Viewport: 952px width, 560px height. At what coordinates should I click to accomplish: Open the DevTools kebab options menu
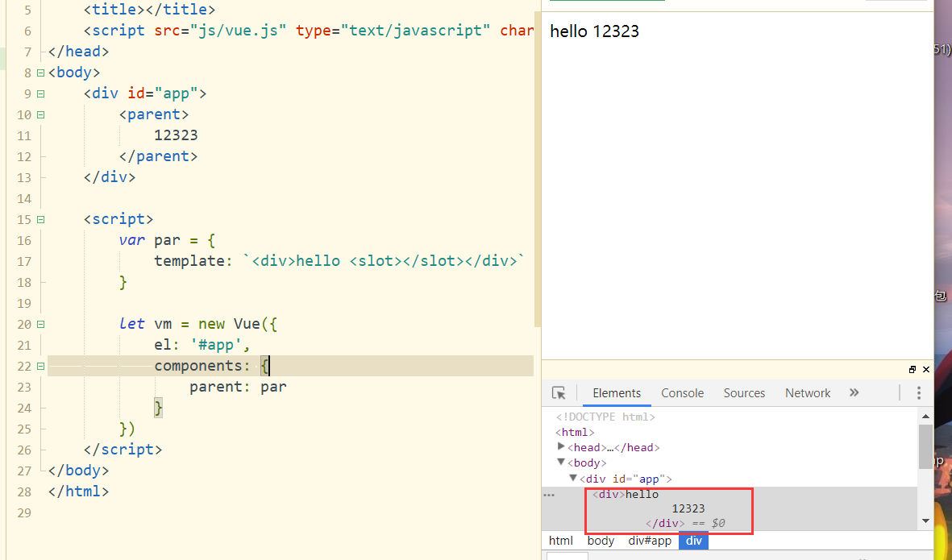(919, 393)
